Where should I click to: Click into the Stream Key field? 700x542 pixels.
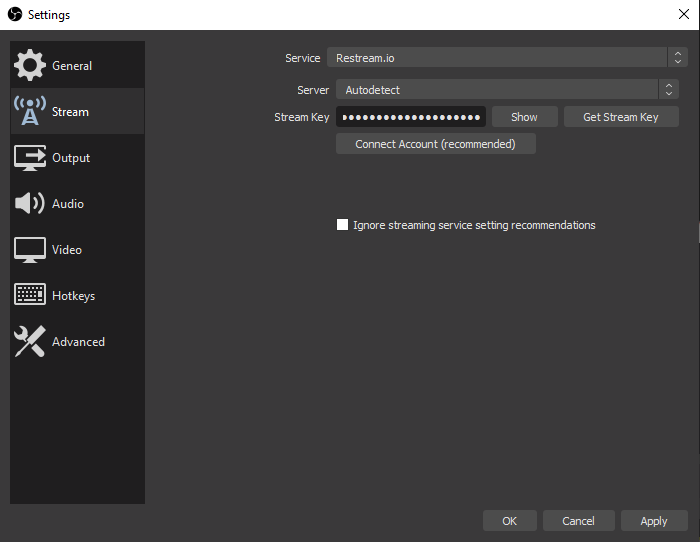click(410, 117)
